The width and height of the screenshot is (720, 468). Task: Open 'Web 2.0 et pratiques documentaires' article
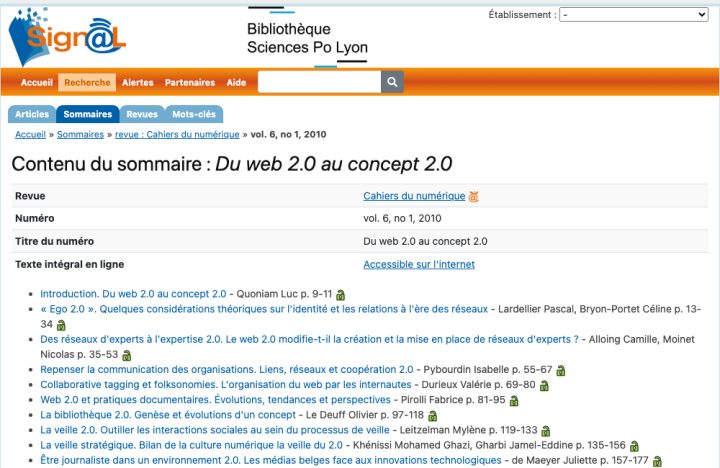215,400
